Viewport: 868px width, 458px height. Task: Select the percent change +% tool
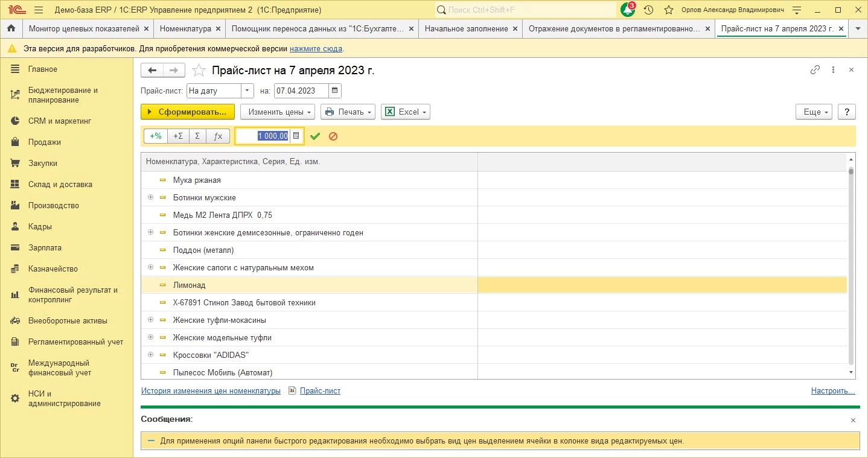point(156,136)
